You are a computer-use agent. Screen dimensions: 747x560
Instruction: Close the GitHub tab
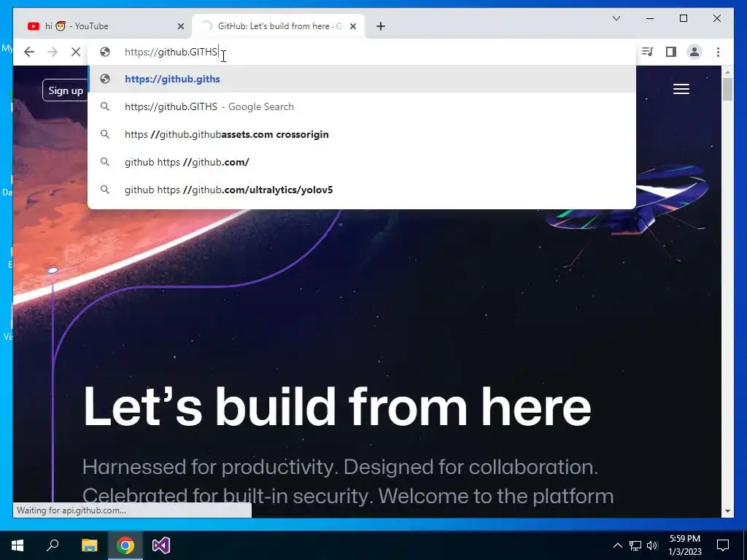pyautogui.click(x=353, y=26)
